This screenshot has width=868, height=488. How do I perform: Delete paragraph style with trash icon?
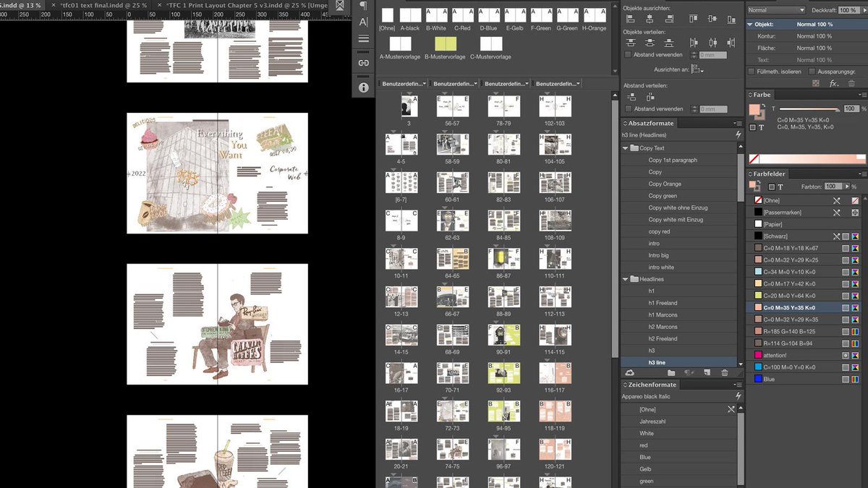(x=724, y=372)
